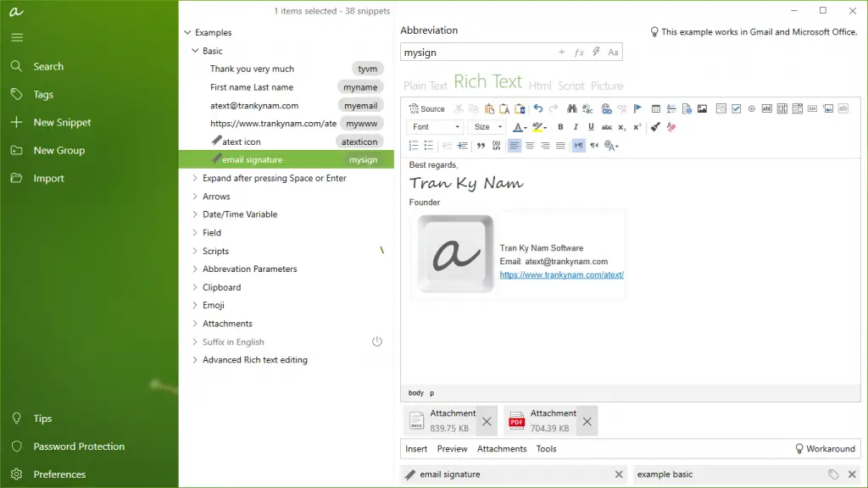Insert a bulleted list

(x=428, y=146)
